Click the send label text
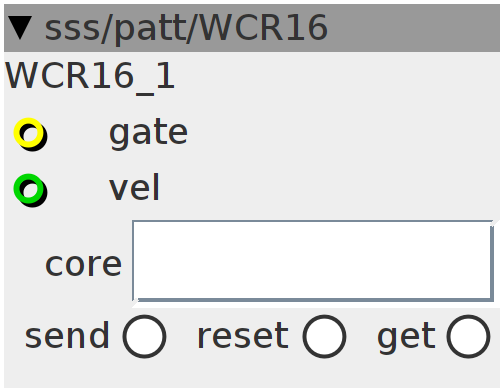Image resolution: width=504 pixels, height=392 pixels. click(67, 335)
